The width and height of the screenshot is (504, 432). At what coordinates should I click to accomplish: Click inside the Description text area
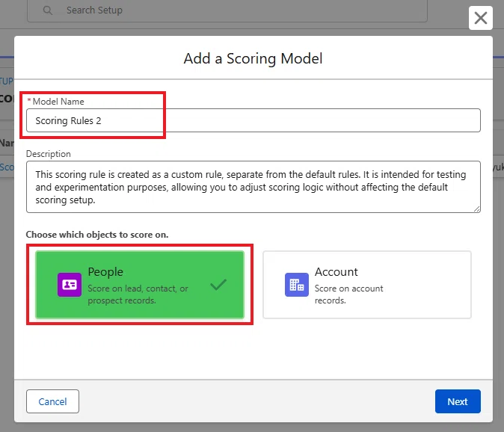pos(253,187)
